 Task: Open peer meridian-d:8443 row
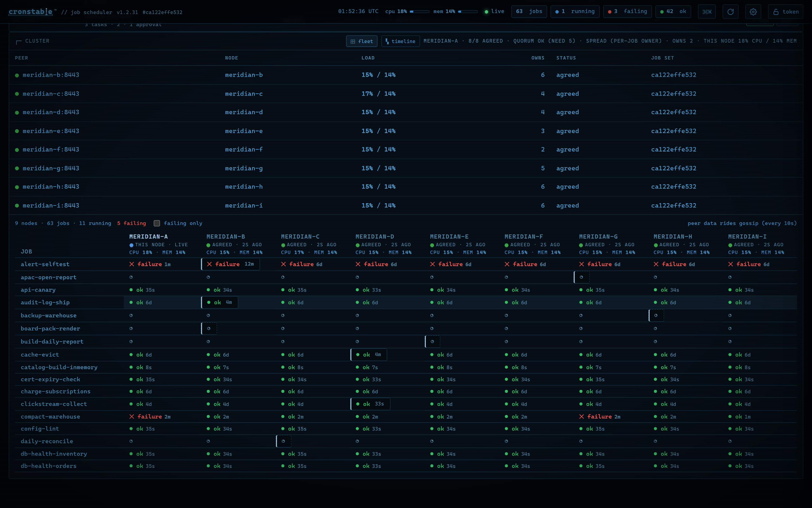(406, 112)
